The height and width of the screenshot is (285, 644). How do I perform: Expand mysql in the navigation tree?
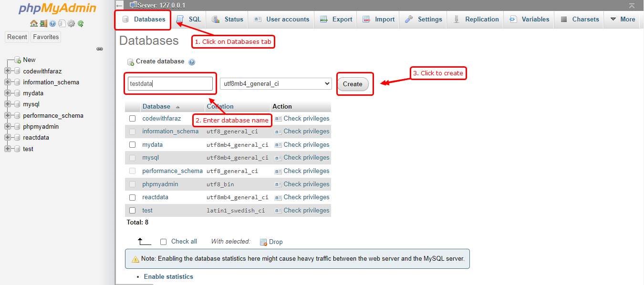click(x=7, y=104)
